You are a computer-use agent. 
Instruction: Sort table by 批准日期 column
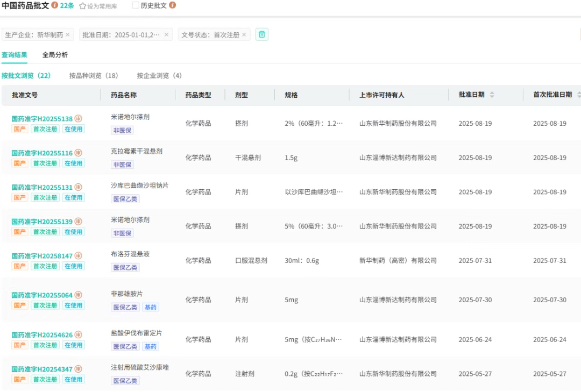click(x=492, y=95)
